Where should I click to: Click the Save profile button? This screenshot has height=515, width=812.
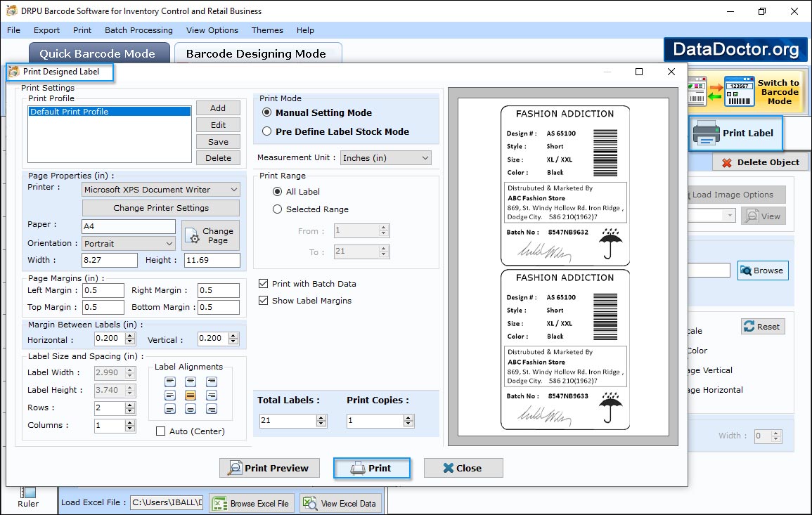click(x=218, y=141)
